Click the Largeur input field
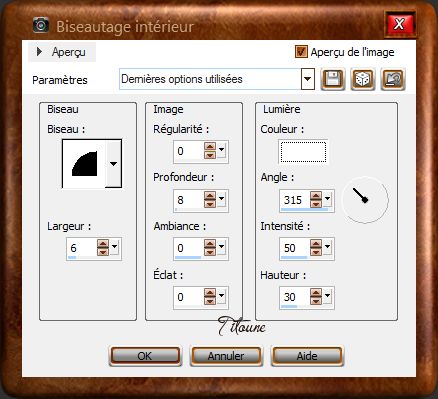 [82, 248]
